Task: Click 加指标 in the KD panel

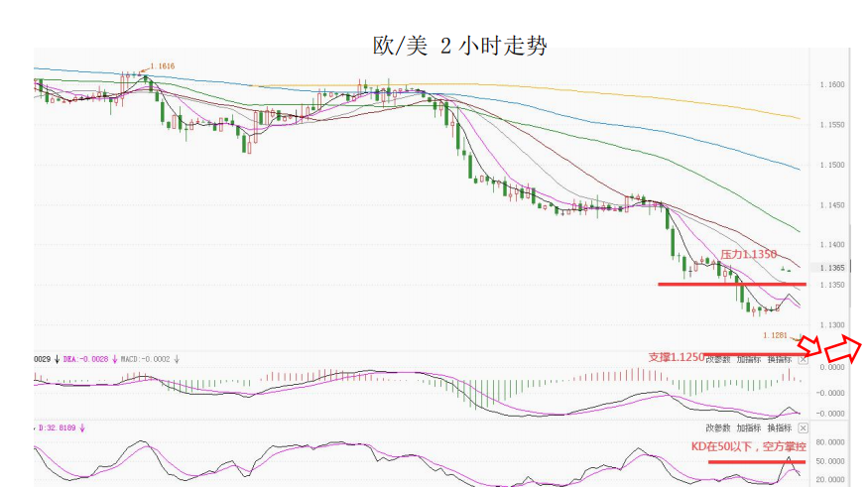Action: (x=749, y=427)
